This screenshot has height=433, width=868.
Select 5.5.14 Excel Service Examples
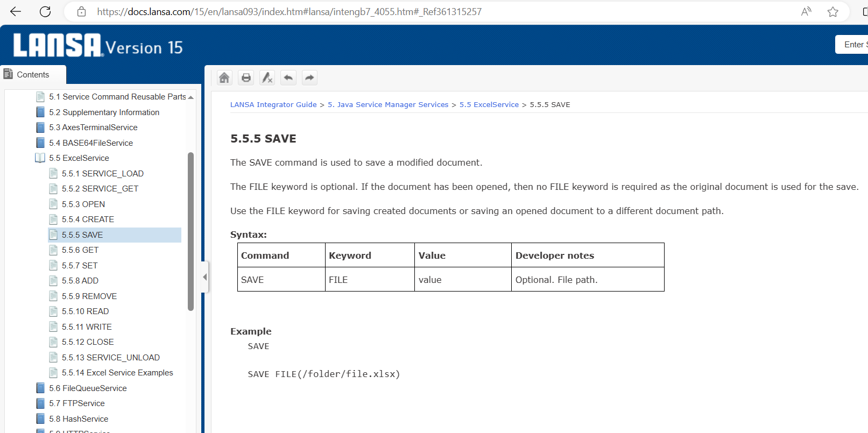tap(117, 373)
